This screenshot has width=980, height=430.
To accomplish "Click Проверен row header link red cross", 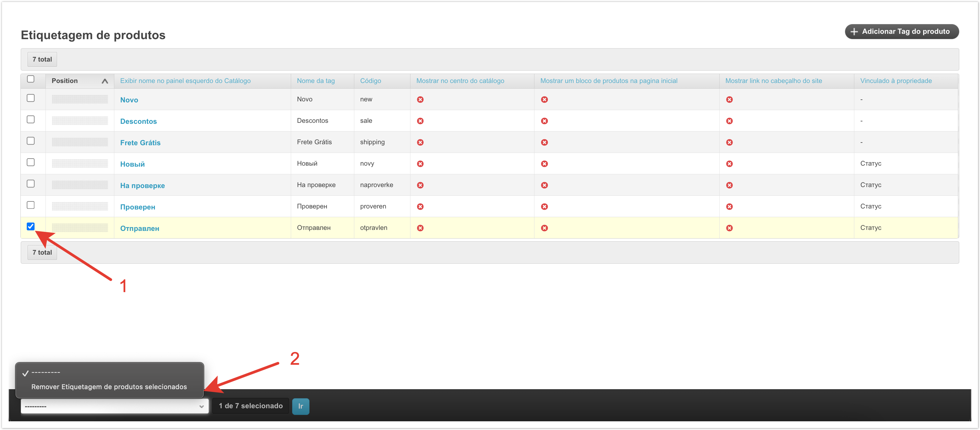I will [729, 206].
